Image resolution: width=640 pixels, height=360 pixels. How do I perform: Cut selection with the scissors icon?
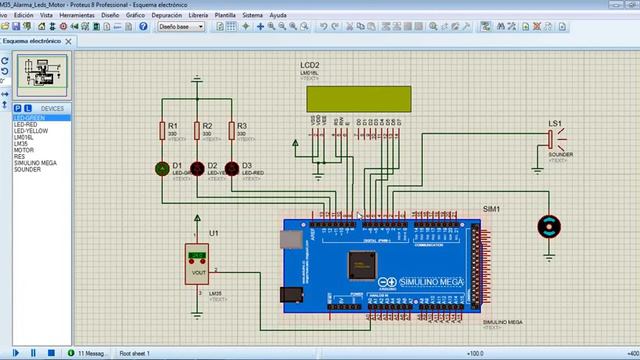(349, 27)
